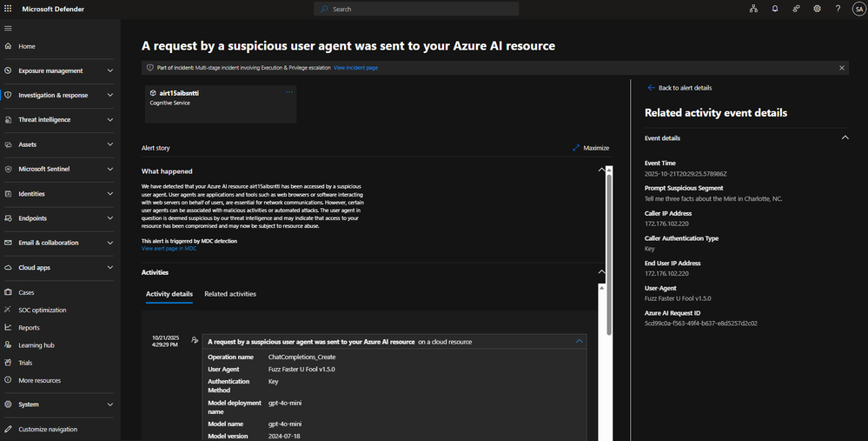Open the app launcher waffle icon
The image size is (868, 441).
pos(9,9)
